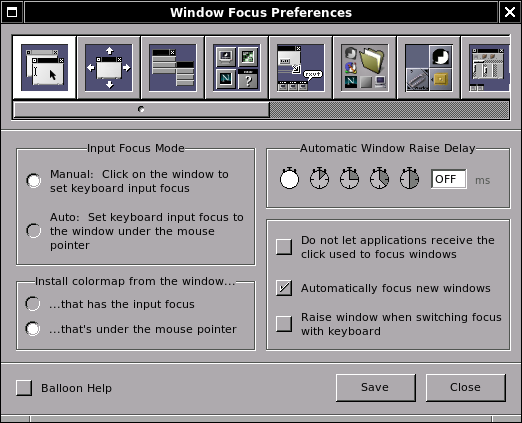Miniaturize the window via title bar left button
The height and width of the screenshot is (423, 522).
pyautogui.click(x=12, y=12)
